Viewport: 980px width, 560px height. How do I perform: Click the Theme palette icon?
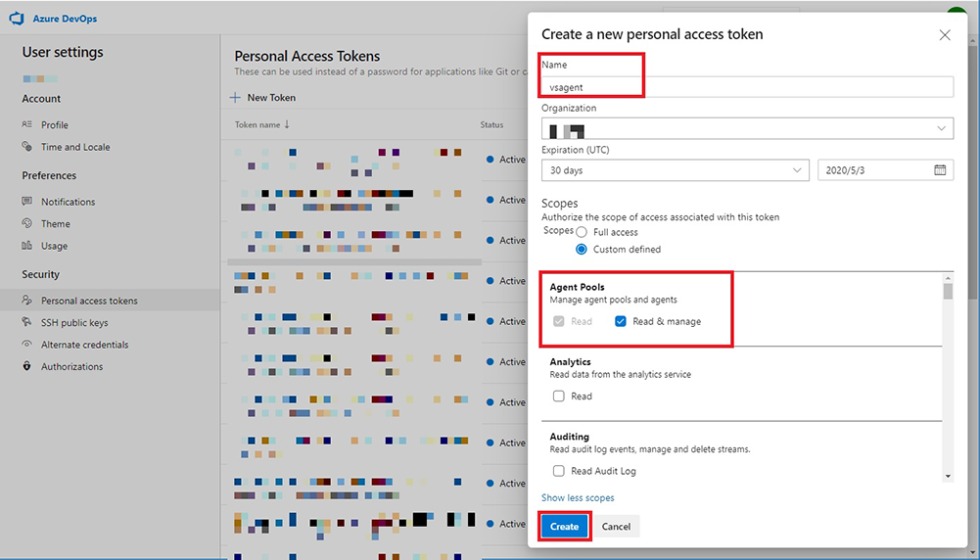coord(26,223)
